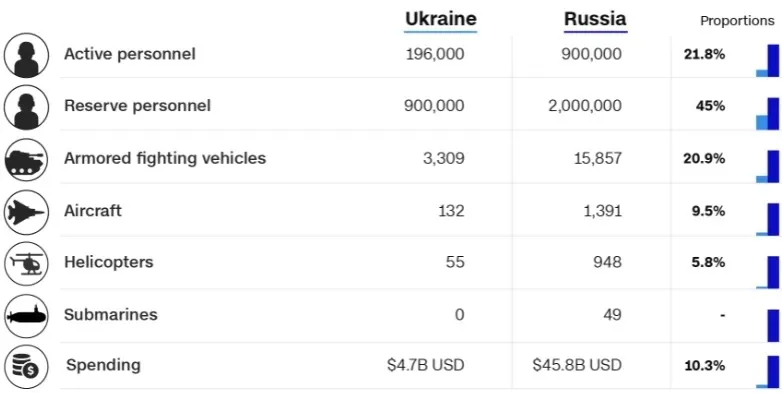The height and width of the screenshot is (393, 782).
Task: Click the Armored fighting vehicles label
Action: pos(165,158)
